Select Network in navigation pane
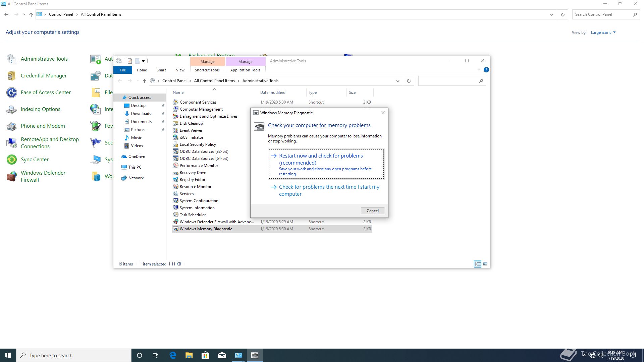The height and width of the screenshot is (362, 644). (136, 178)
